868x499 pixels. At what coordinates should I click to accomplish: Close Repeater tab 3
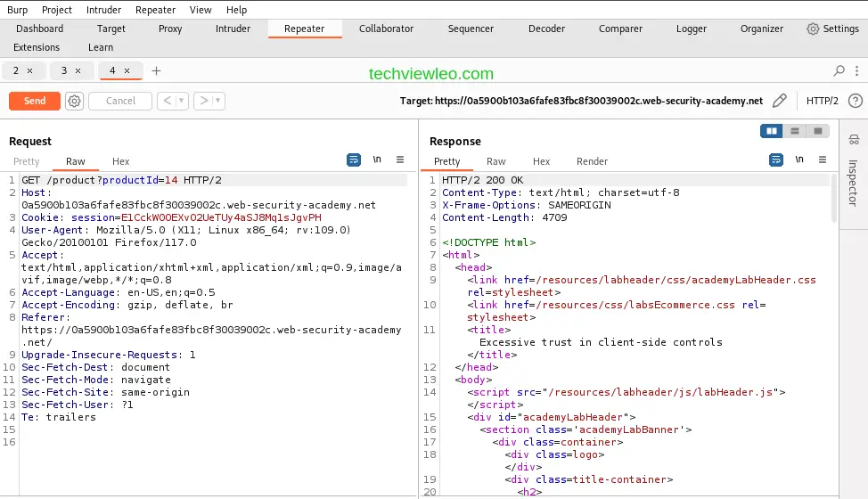coord(78,70)
